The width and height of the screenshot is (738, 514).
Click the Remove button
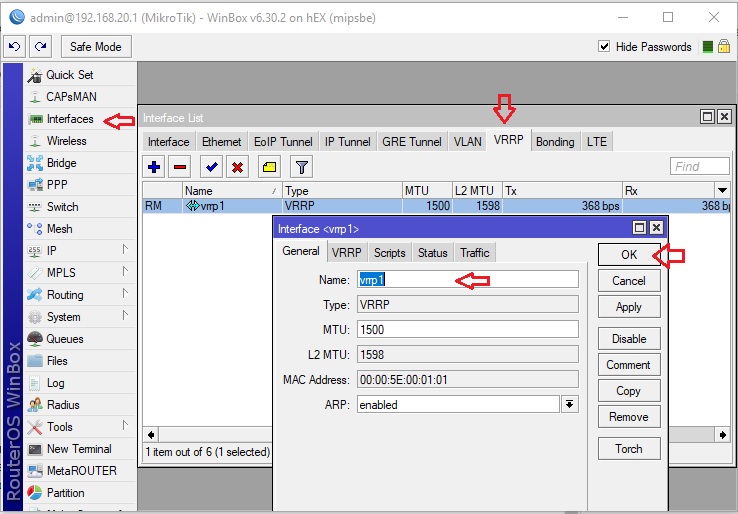[x=629, y=417]
